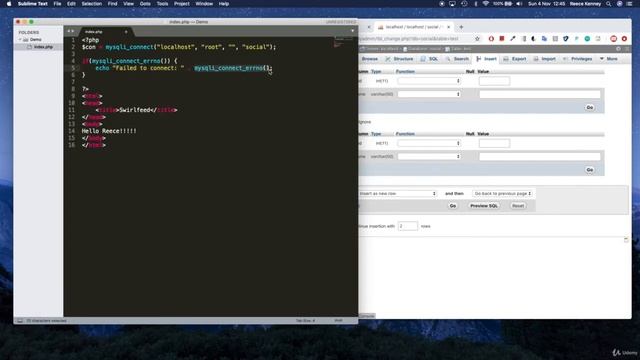Close the index.php editor tab
This screenshot has width=640, height=360.
[126, 32]
